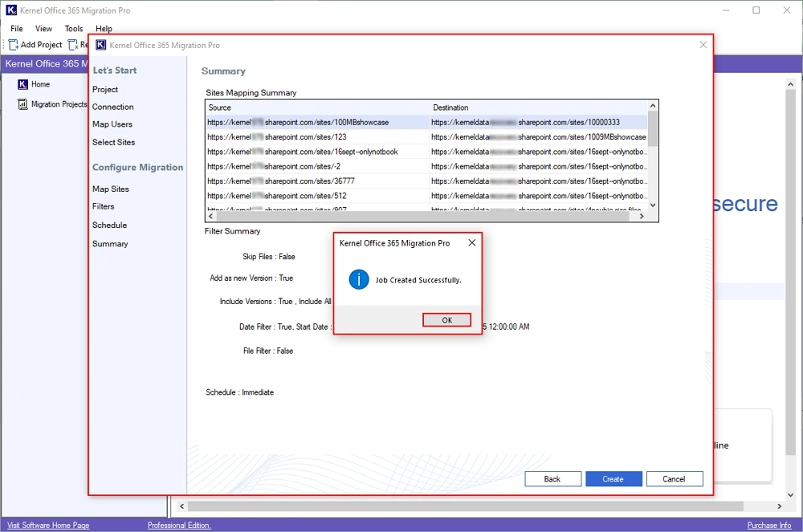This screenshot has width=803, height=532.
Task: Select the Migration Projects tree icon
Action: click(22, 104)
